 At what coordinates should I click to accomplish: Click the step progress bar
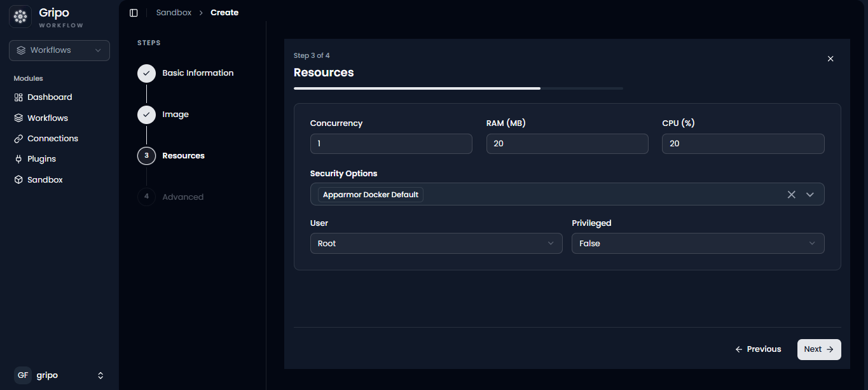tap(458, 88)
